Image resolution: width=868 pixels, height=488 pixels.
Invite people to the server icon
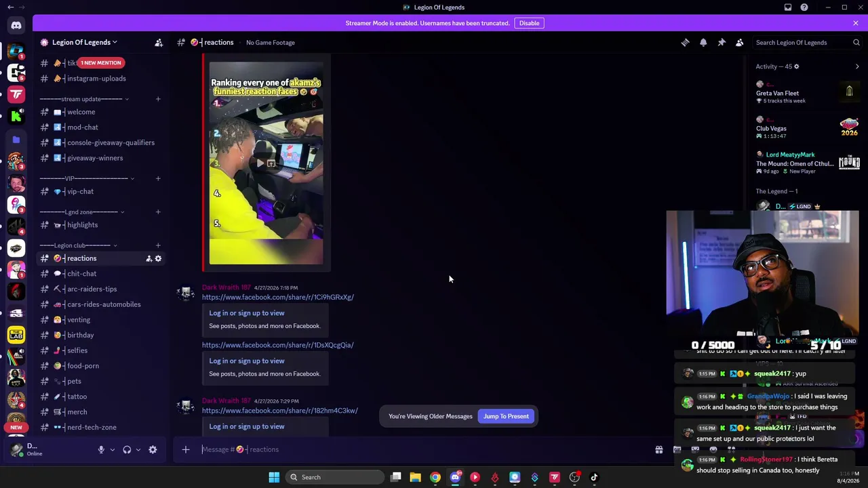(159, 43)
